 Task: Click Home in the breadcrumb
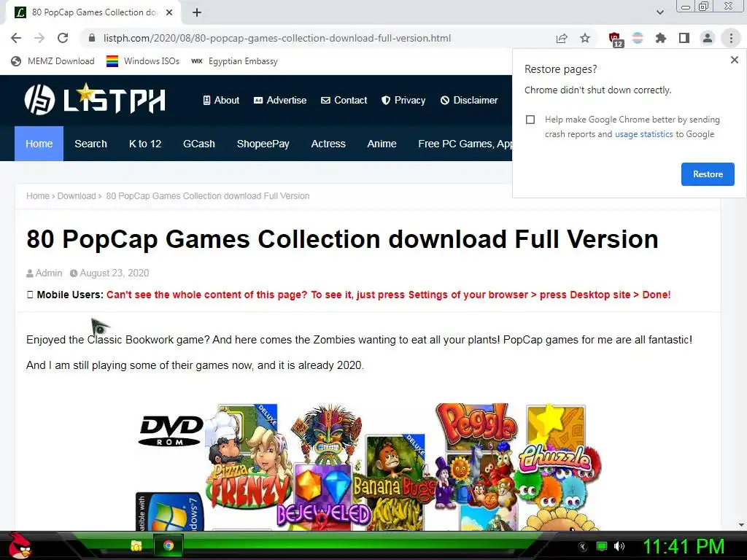(x=38, y=195)
